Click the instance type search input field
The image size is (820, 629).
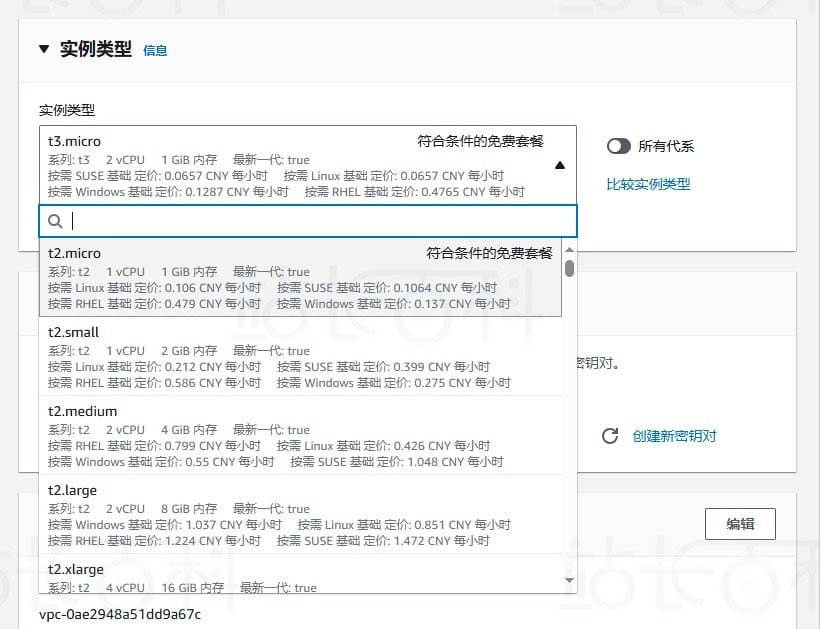pyautogui.click(x=300, y=220)
